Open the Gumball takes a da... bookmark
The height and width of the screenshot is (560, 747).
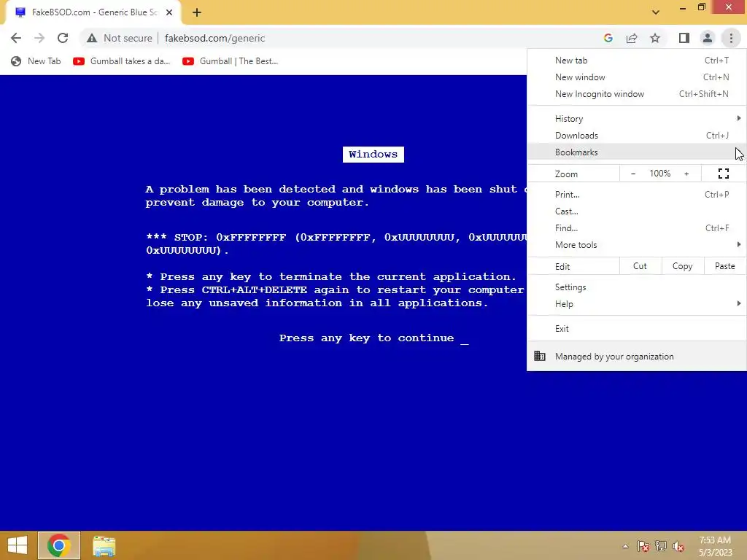pos(122,61)
